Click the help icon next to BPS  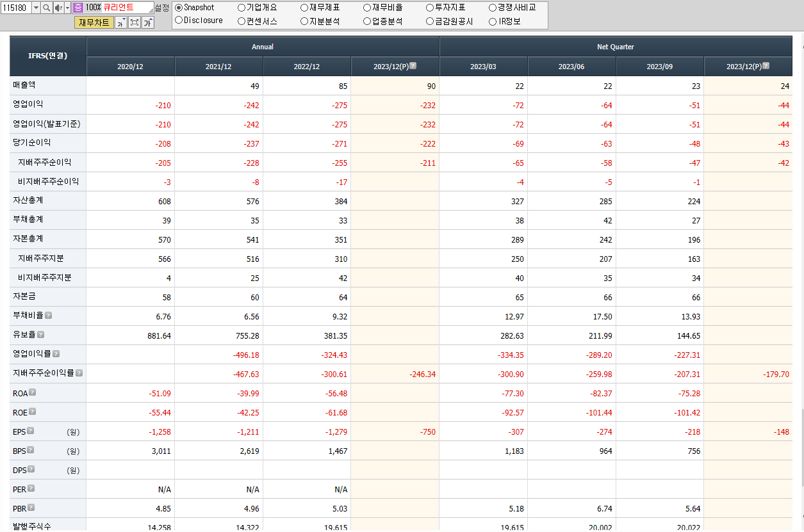point(30,450)
